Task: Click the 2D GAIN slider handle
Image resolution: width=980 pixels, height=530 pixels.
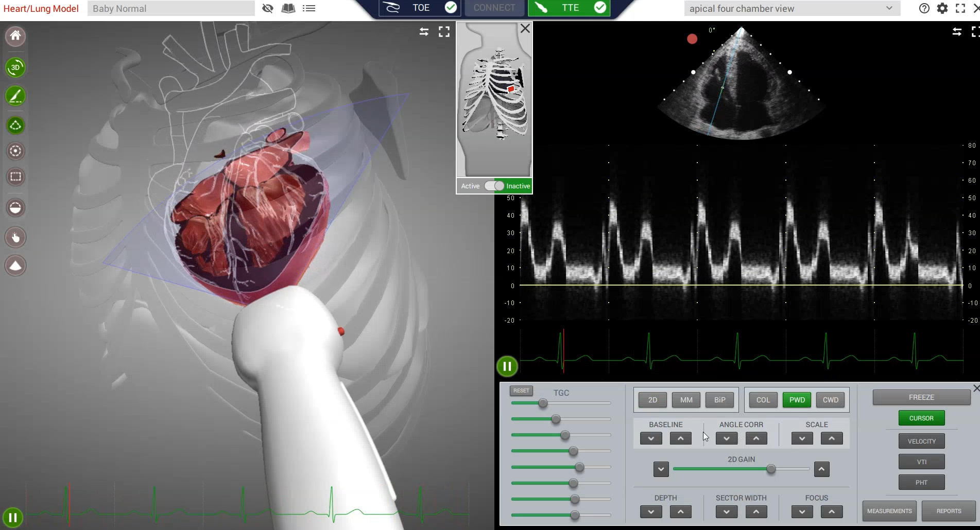Action: [x=771, y=469]
